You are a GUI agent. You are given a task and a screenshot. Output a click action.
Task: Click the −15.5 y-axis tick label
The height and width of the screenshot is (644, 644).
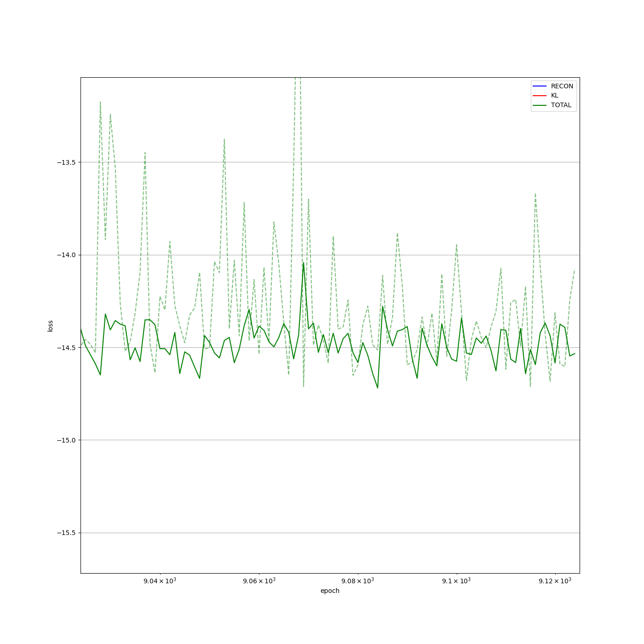(66, 533)
